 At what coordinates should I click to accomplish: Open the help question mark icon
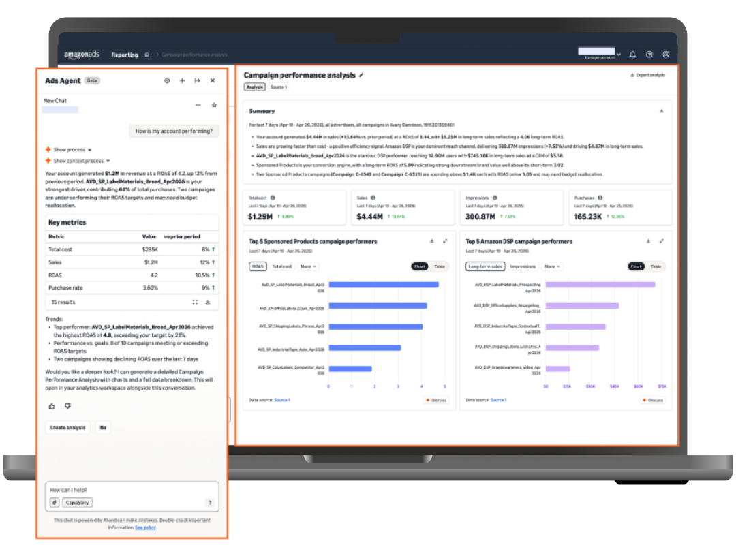pos(649,55)
